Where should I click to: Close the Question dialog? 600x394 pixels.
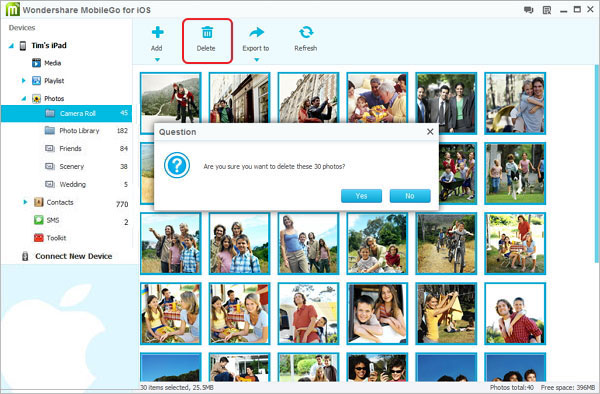(x=430, y=132)
